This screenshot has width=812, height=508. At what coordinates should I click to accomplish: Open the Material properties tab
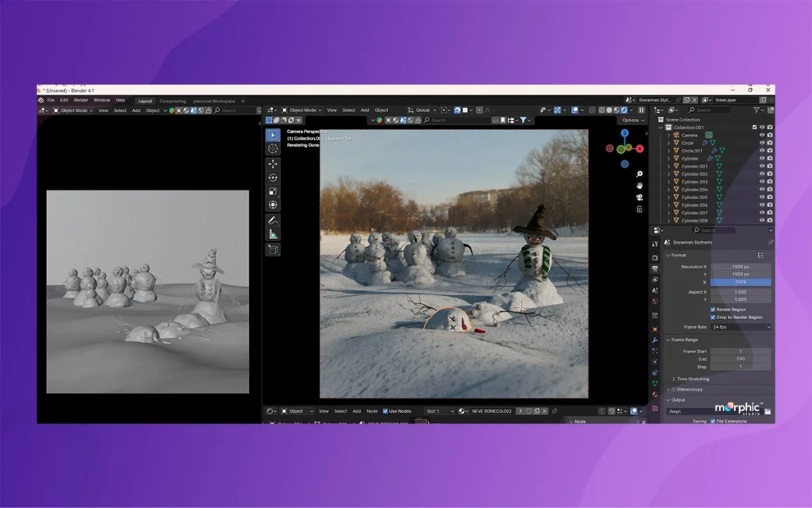[655, 394]
